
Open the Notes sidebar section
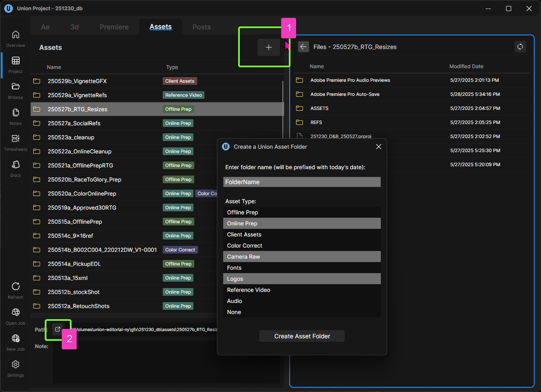(15, 116)
